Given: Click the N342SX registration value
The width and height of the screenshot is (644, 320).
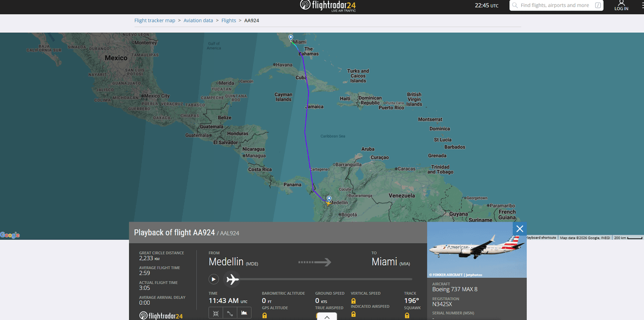Looking at the screenshot, I should (442, 304).
